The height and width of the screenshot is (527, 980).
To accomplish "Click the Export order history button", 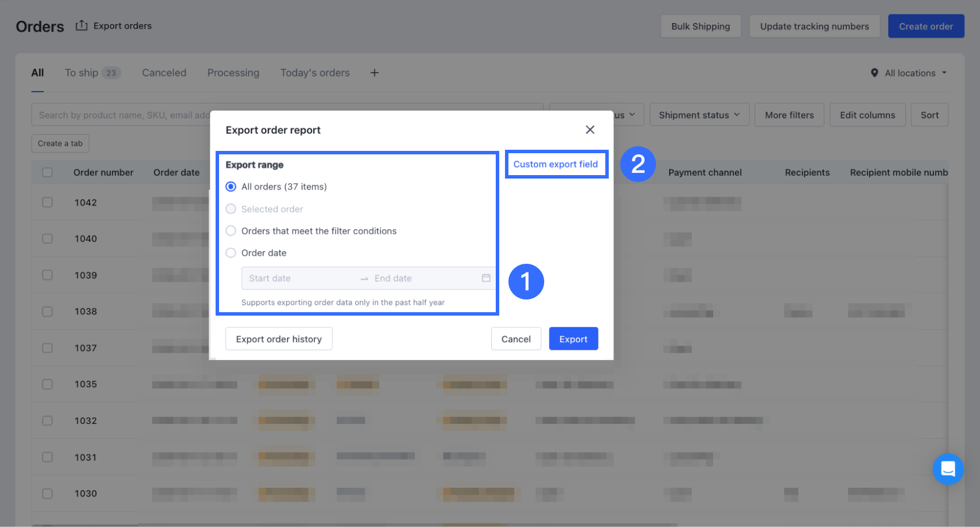I will click(x=278, y=339).
